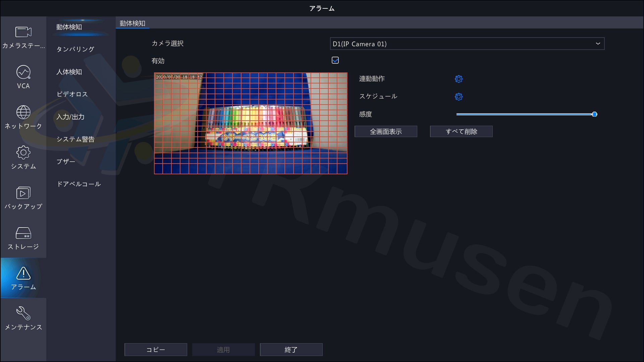The height and width of the screenshot is (362, 644).
Task: Select Human Detection menu item
Action: [x=69, y=72]
